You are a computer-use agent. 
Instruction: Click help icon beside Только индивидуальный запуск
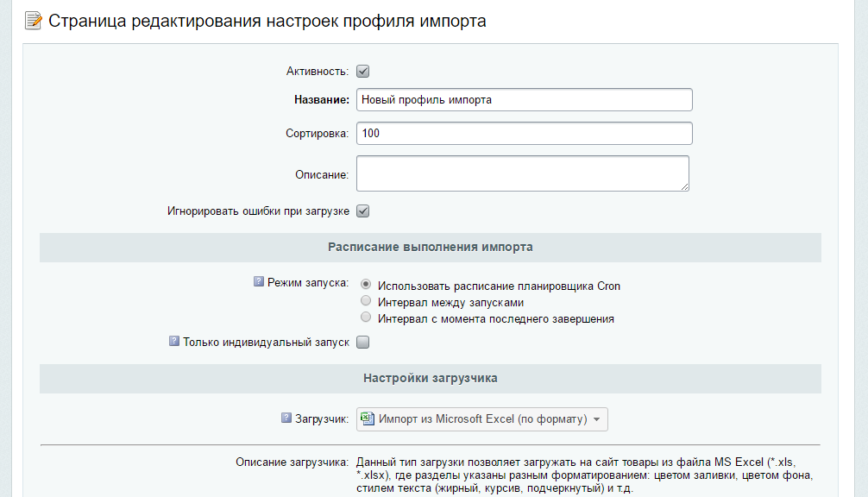click(174, 342)
